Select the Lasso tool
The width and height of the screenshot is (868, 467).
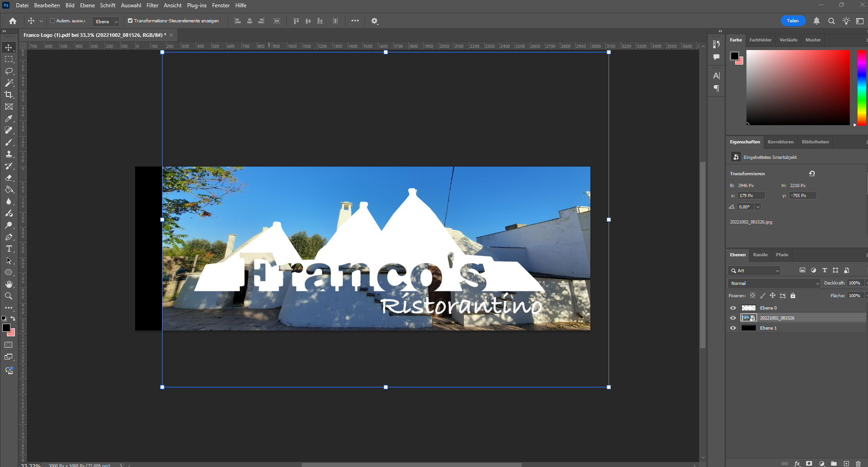point(9,71)
